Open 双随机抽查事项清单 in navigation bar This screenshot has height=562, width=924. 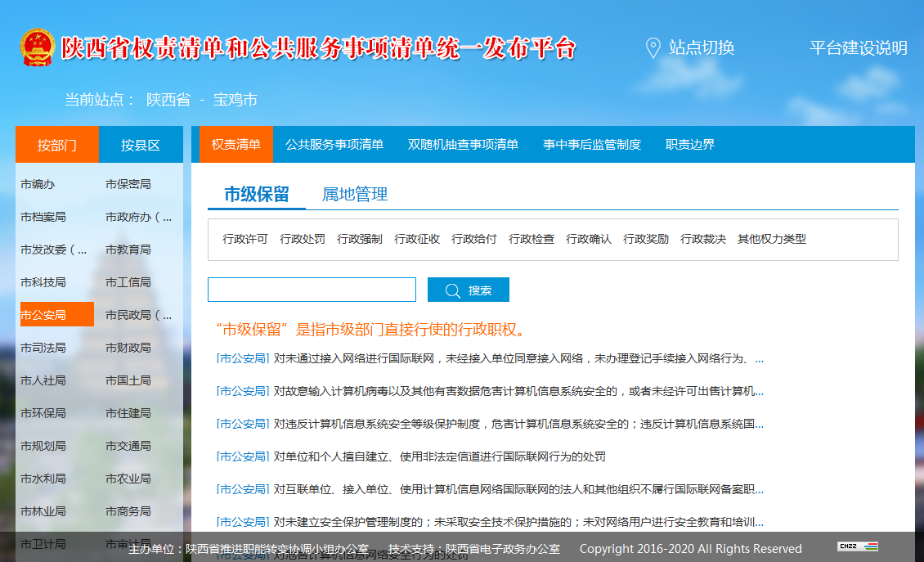[x=463, y=145]
